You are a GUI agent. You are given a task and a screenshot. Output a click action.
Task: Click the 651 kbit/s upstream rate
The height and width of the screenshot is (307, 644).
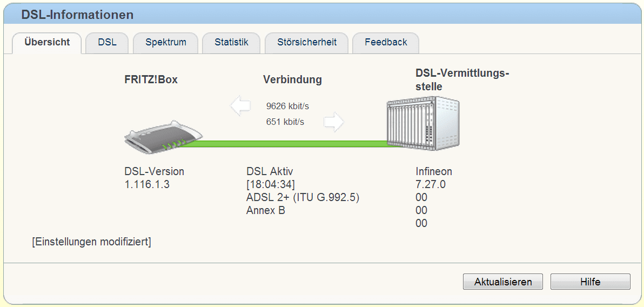(285, 122)
